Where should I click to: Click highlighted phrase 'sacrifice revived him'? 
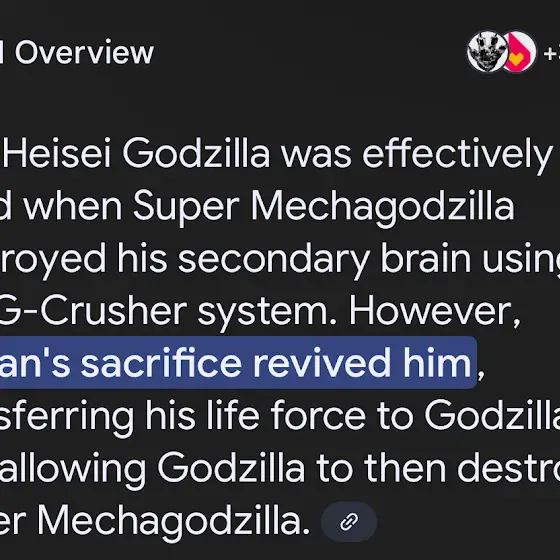(276, 363)
